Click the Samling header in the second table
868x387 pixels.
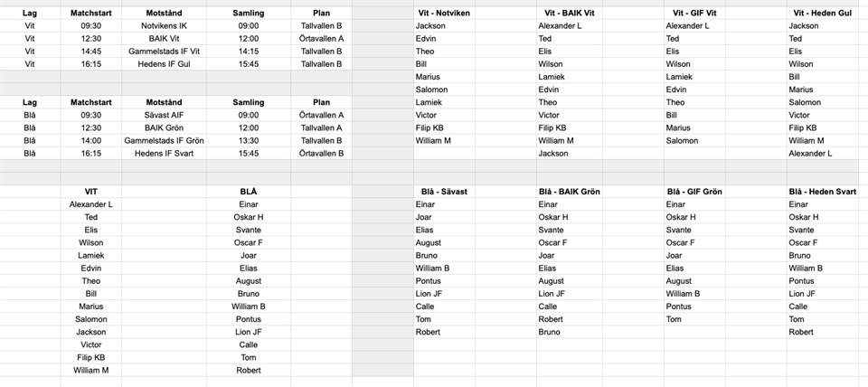tap(248, 102)
